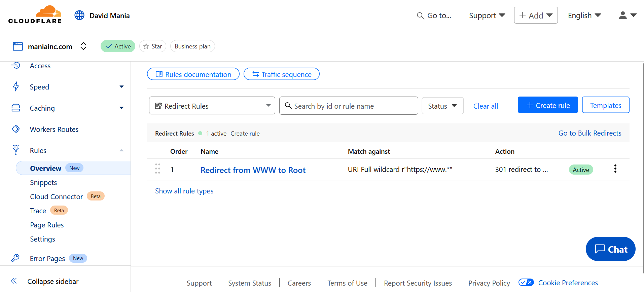This screenshot has width=644, height=292.
Task: Click Collapse sidebar label
Action: pyautogui.click(x=53, y=282)
